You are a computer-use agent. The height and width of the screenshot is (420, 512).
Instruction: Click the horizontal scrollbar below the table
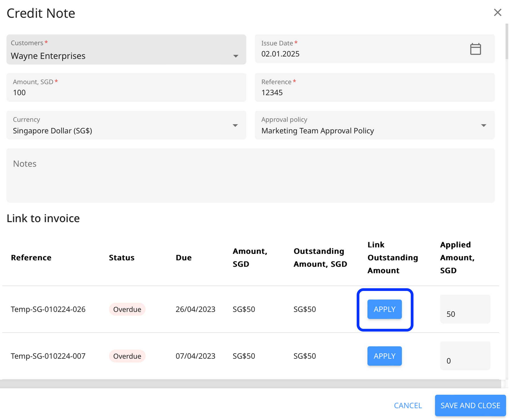click(251, 384)
